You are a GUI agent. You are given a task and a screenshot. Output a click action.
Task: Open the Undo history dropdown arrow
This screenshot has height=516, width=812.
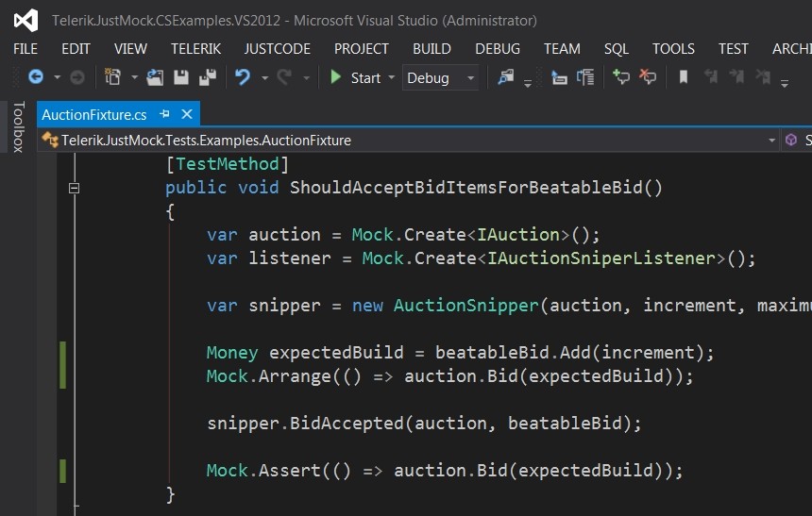[x=264, y=77]
